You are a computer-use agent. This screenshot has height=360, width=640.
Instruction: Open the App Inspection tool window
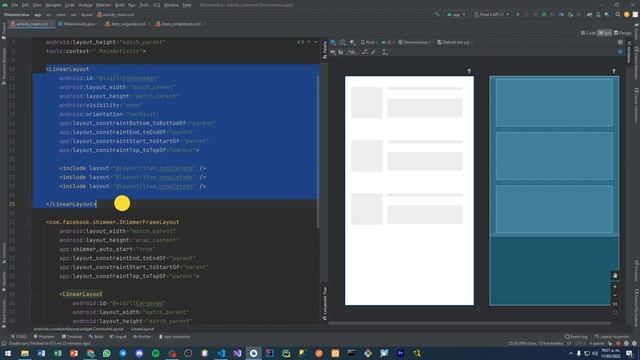[175, 337]
